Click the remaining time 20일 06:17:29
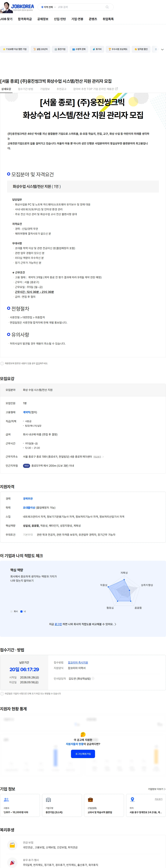The height and width of the screenshot is (868, 166). [x=24, y=670]
